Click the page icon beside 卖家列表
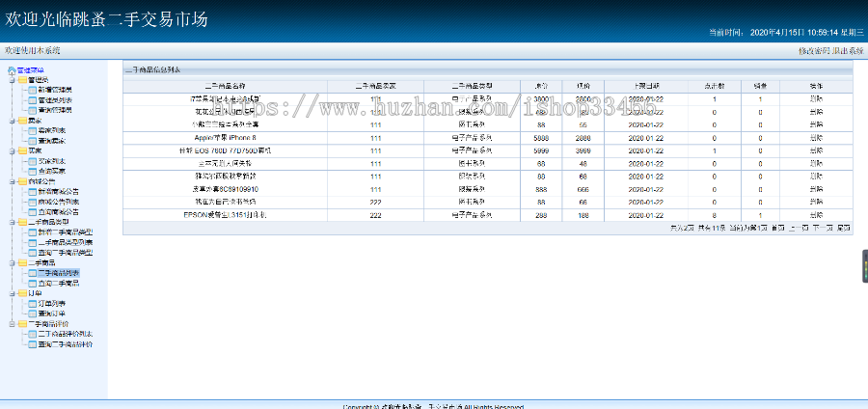Image resolution: width=868 pixels, height=409 pixels. point(32,130)
